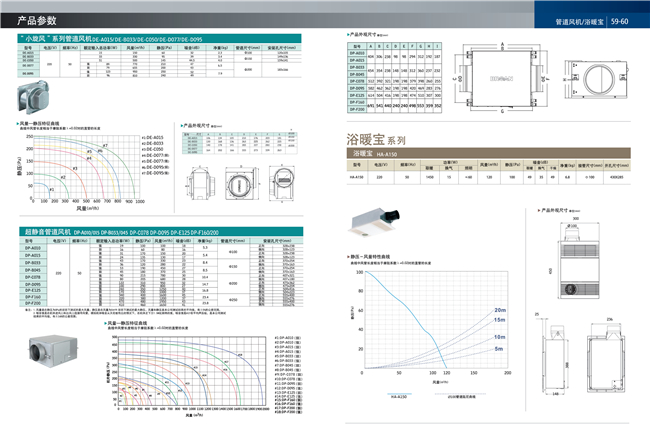Click the 20m curve label on chart

(x=500, y=311)
